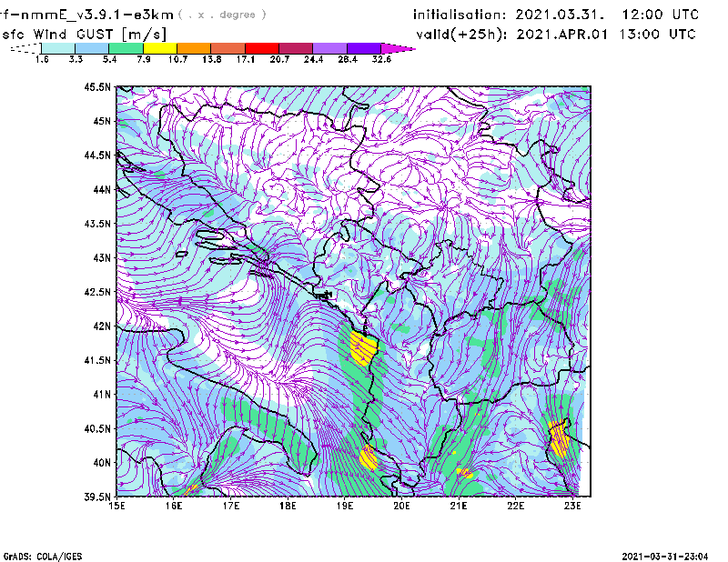Click the legend value 7.9

click(x=144, y=59)
